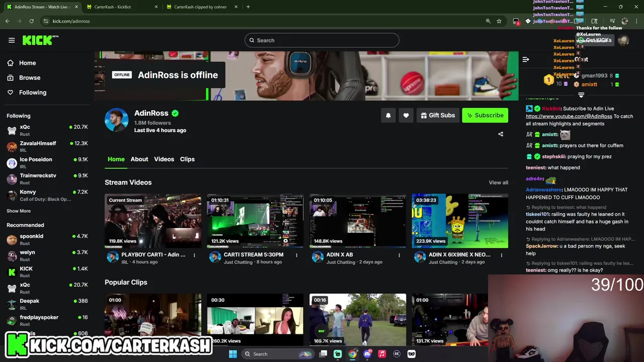Viewport: 644px width, 362px height.
Task: Open spoonkid in Recommended list
Action: click(x=47, y=239)
